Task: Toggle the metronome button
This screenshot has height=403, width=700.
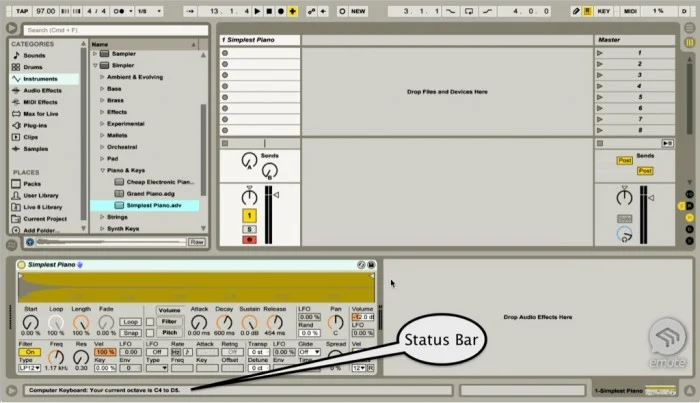Action: click(x=119, y=11)
